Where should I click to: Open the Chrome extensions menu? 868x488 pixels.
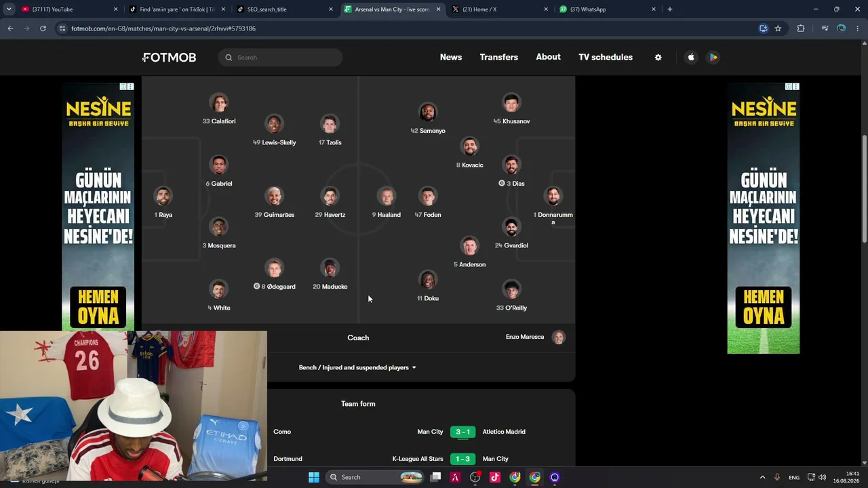click(801, 28)
